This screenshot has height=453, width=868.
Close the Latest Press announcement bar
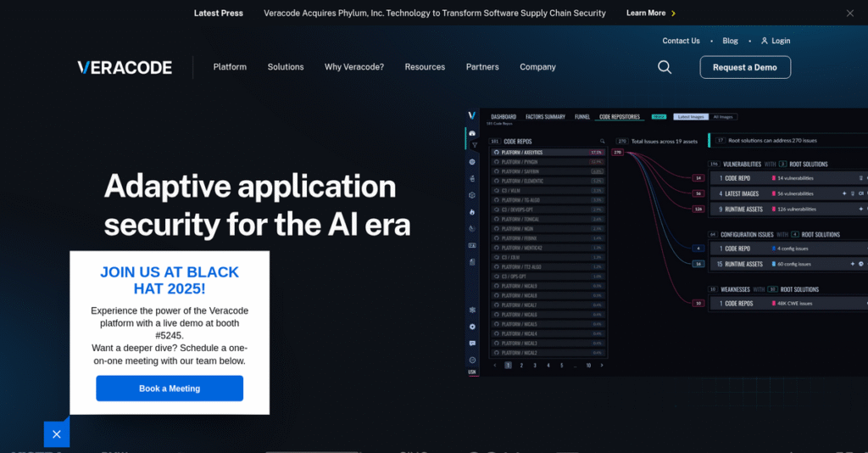(x=849, y=14)
